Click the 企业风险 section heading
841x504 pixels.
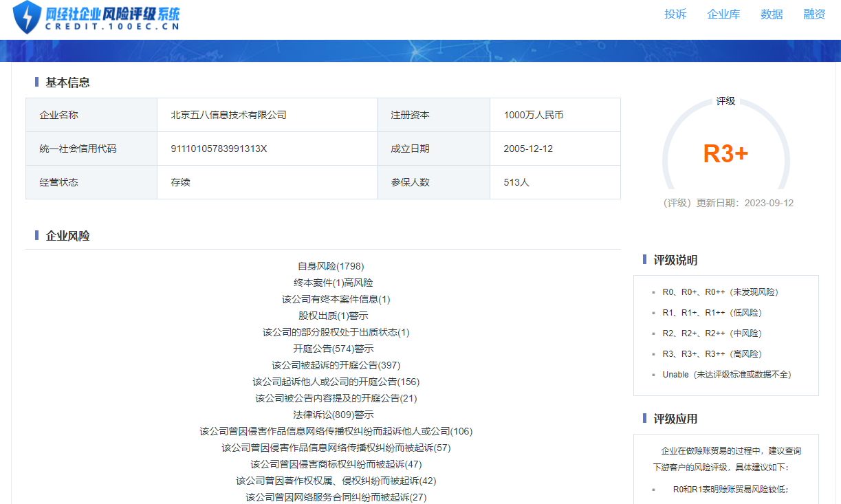pos(67,236)
